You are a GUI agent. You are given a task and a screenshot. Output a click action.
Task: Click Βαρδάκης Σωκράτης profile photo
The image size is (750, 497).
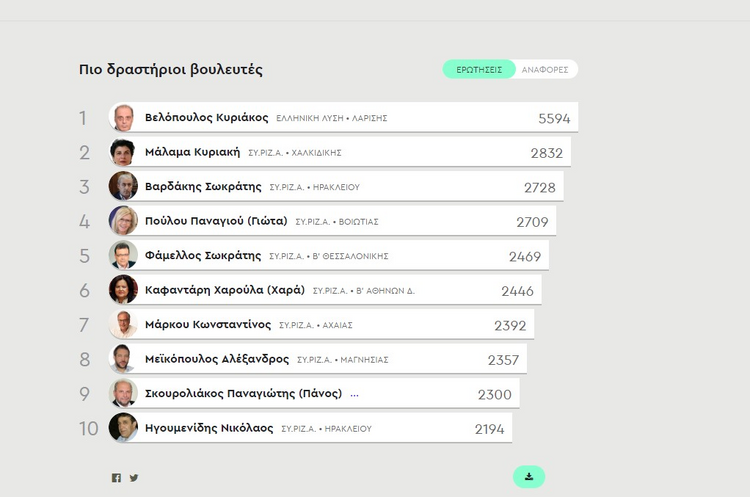tap(123, 186)
